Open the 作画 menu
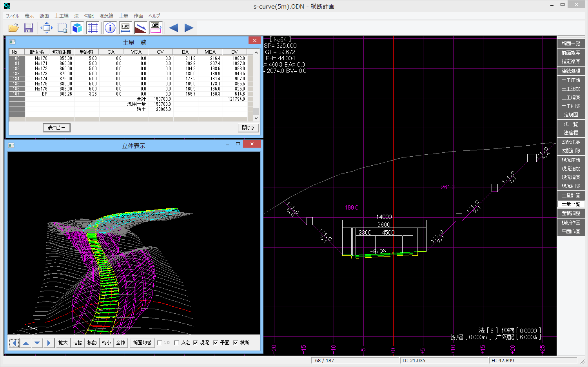This screenshot has width=588, height=367. pos(138,16)
